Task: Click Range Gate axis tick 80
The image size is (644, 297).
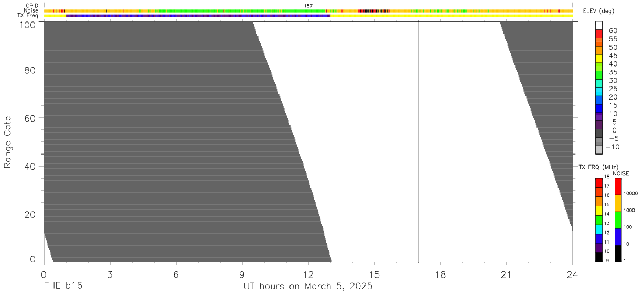Action: (29, 70)
